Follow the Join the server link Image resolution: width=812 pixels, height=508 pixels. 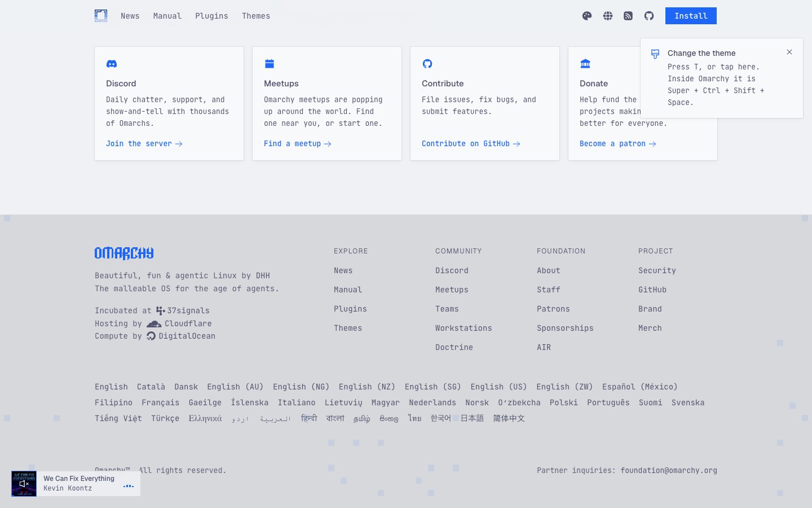[x=144, y=144]
